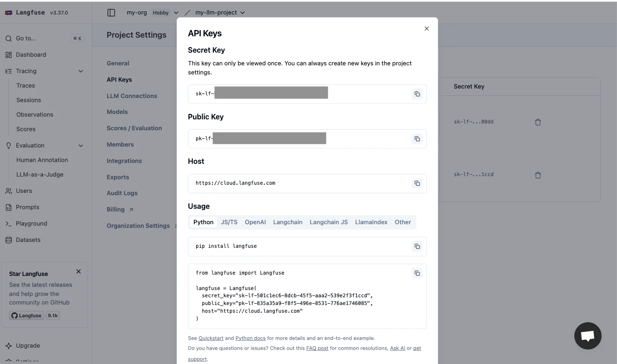Click the public key field
The height and width of the screenshot is (364, 617).
coord(307,139)
